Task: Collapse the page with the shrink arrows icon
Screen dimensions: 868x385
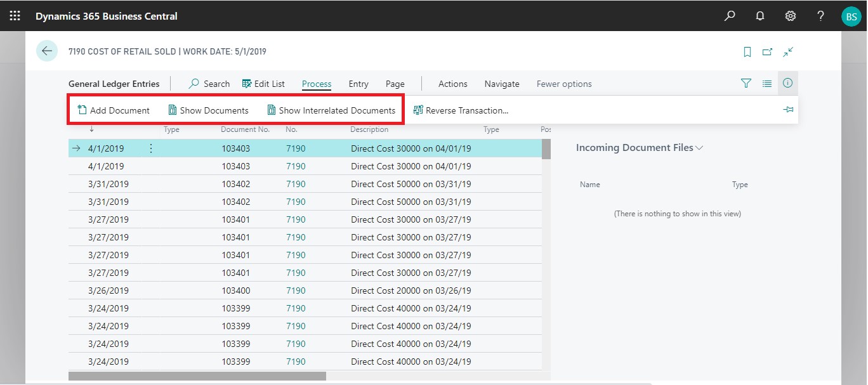Action: pos(788,52)
